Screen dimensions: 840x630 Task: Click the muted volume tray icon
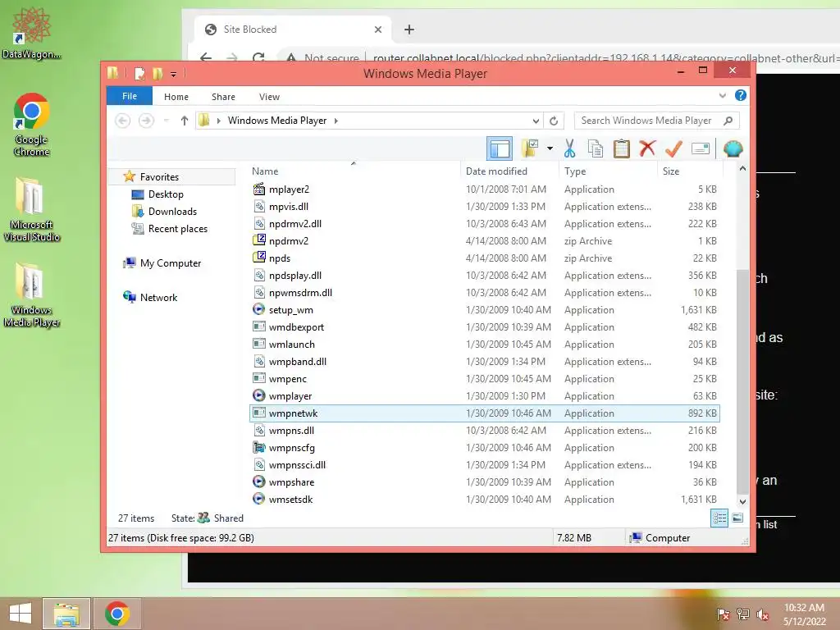point(763,614)
